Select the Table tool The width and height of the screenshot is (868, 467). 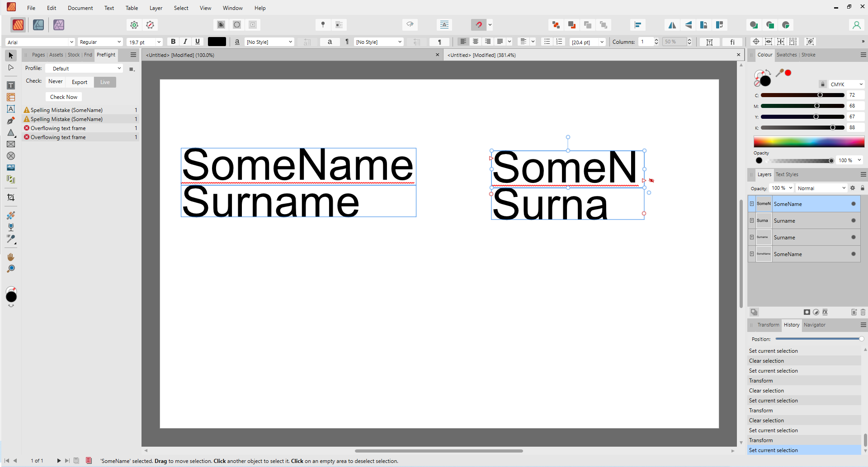(x=11, y=97)
